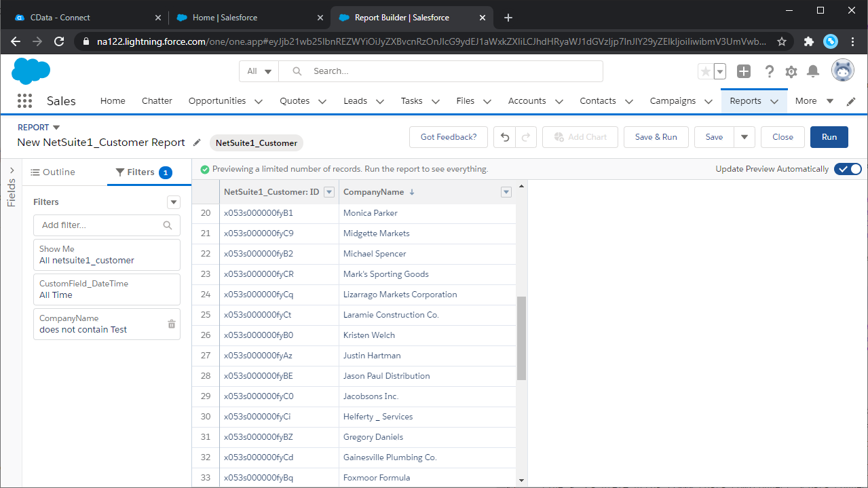Select the Lizarrago Markets Corporation cell
The width and height of the screenshot is (868, 488).
click(428, 295)
